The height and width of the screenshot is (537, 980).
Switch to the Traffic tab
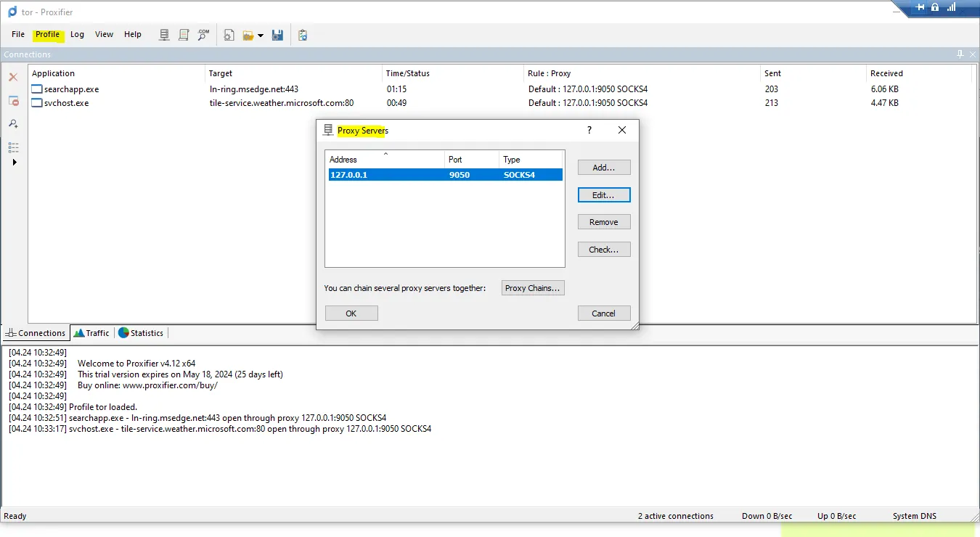click(x=91, y=332)
